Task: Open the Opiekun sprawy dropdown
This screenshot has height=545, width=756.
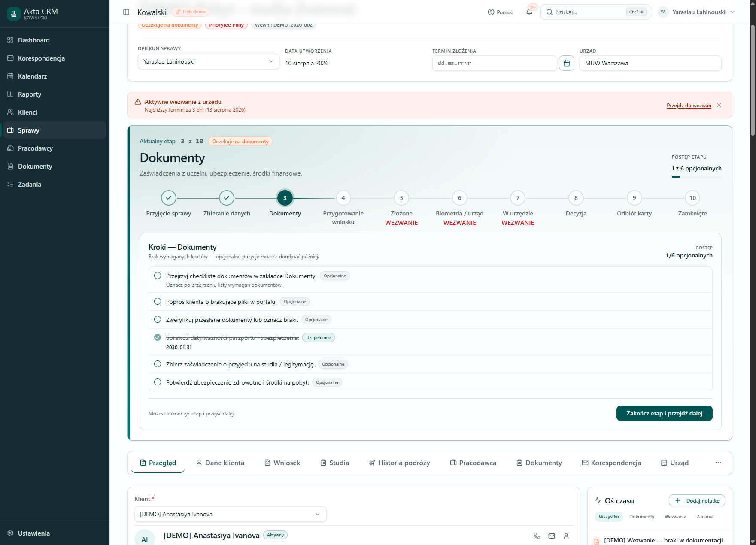Action: (209, 61)
